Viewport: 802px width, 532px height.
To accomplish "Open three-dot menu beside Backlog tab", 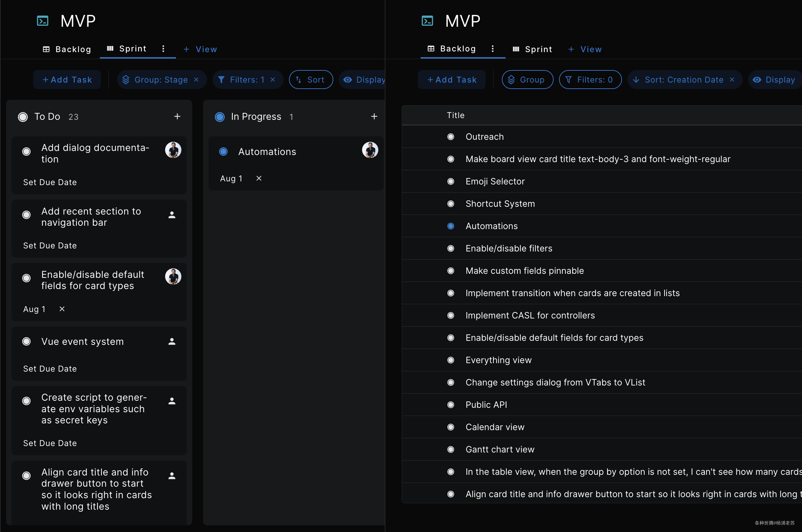I will (493, 49).
